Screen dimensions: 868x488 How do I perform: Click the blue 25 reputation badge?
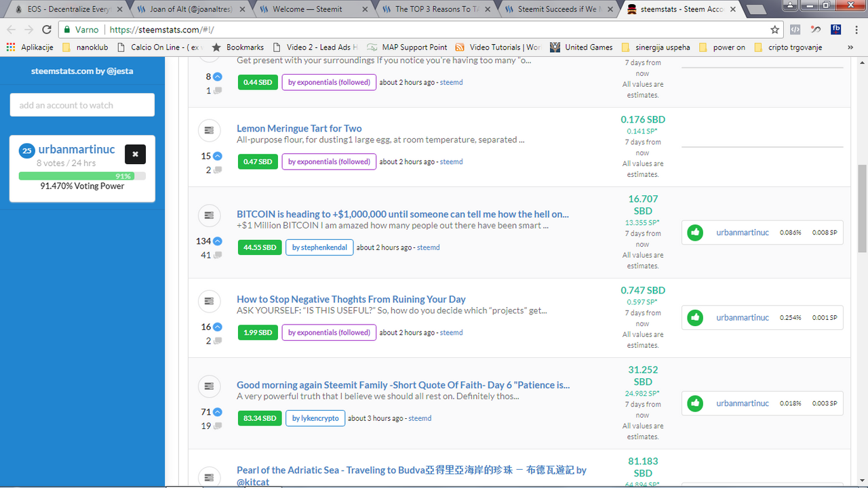(26, 150)
